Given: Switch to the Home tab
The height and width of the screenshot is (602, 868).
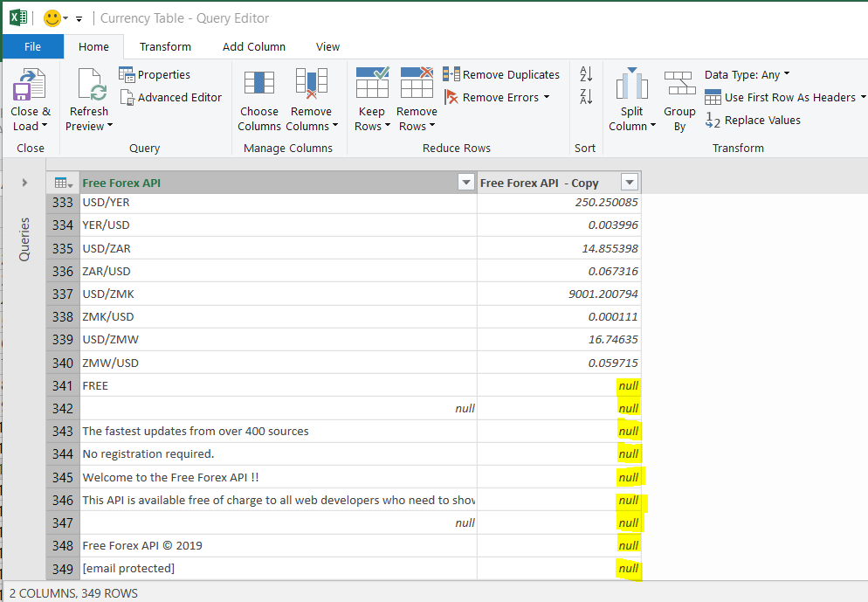Looking at the screenshot, I should (93, 46).
